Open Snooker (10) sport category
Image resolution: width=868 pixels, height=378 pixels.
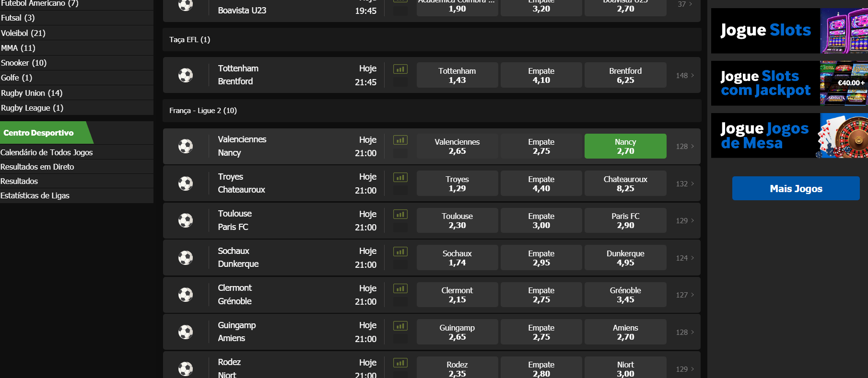(x=77, y=63)
